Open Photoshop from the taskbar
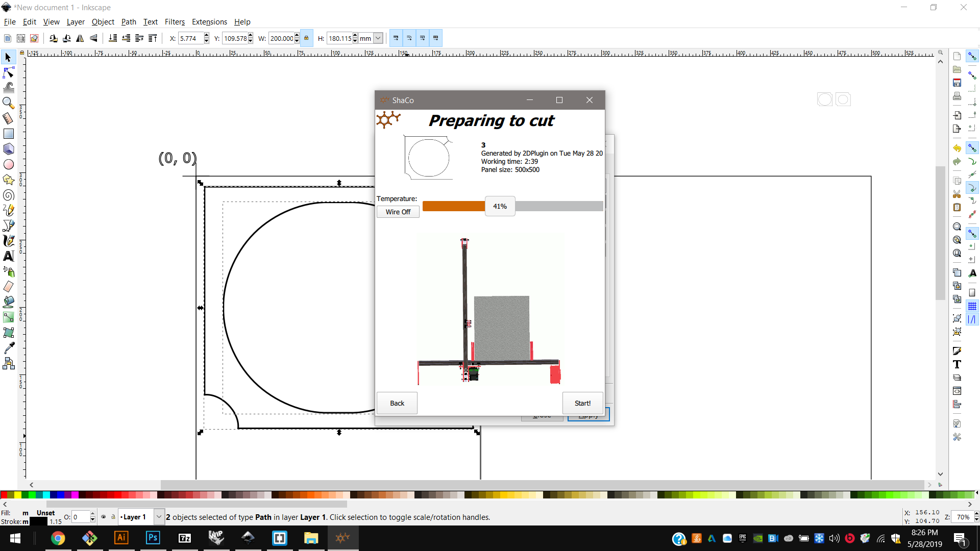 (x=153, y=538)
